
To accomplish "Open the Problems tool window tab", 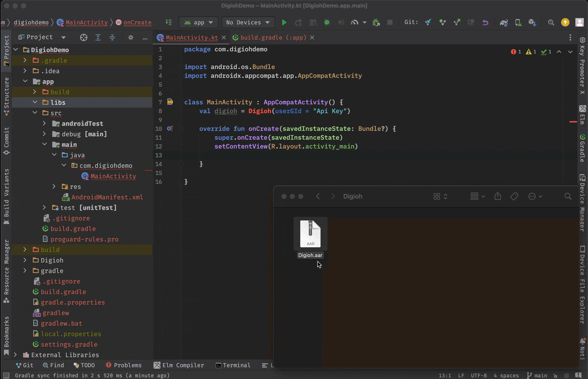I will (124, 365).
